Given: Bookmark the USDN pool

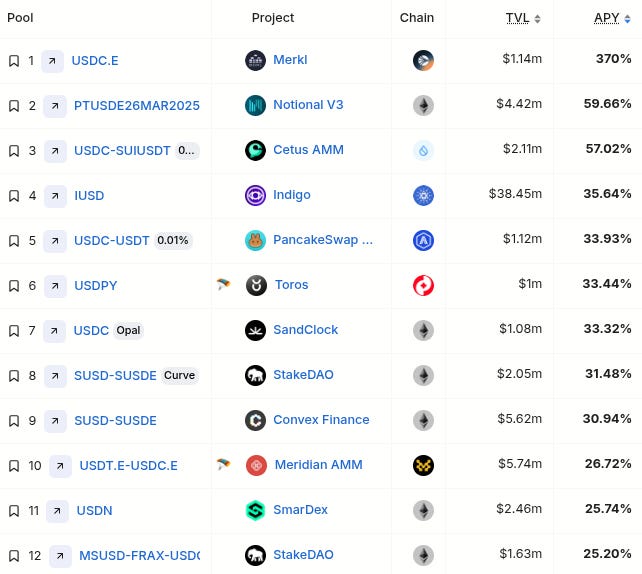Looking at the screenshot, I should pos(14,511).
